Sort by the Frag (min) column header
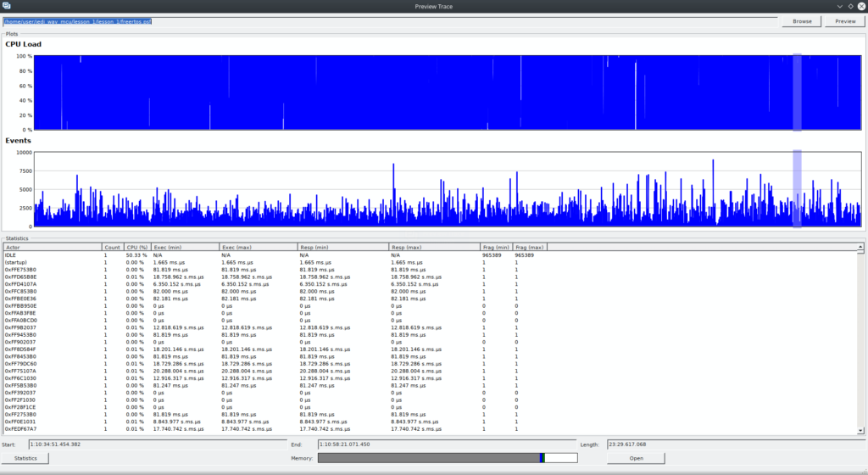The height and width of the screenshot is (475, 868). point(496,247)
